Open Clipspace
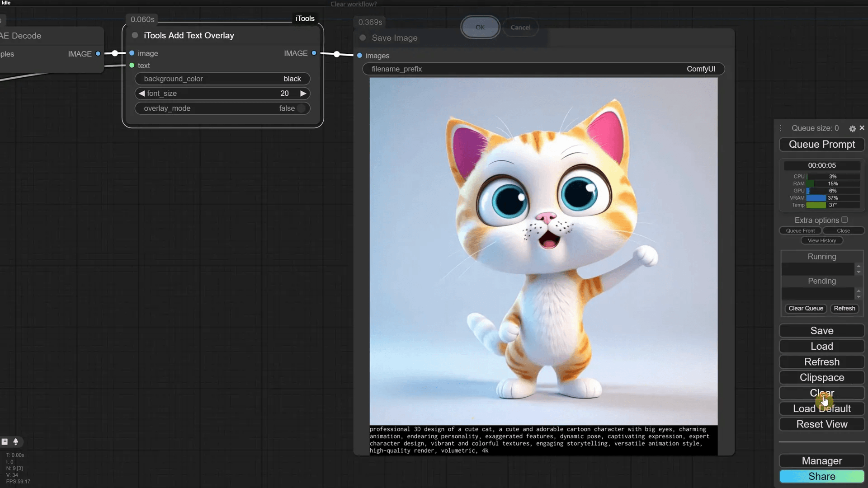Viewport: 868px width, 488px height. pyautogui.click(x=822, y=378)
